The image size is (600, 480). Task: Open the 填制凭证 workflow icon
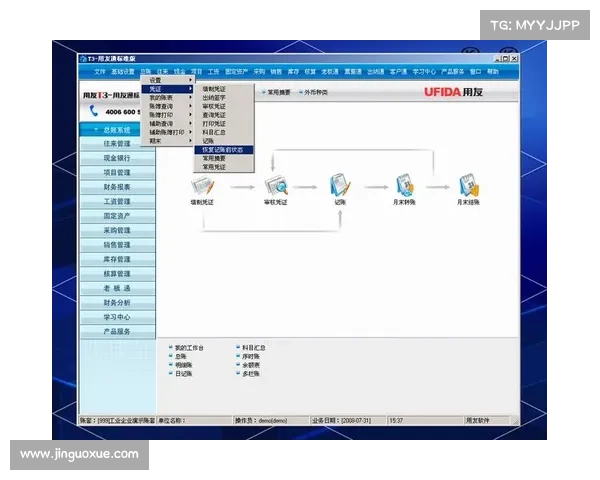(202, 186)
